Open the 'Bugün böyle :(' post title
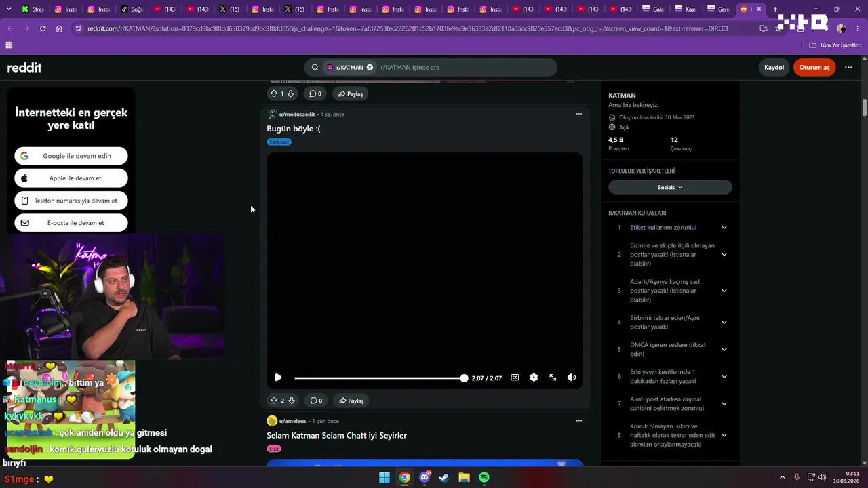Screen dimensions: 868x488 [x=294, y=129]
